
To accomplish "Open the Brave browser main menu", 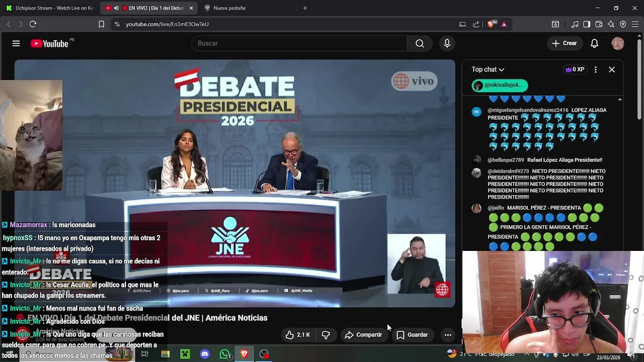I will tap(635, 24).
